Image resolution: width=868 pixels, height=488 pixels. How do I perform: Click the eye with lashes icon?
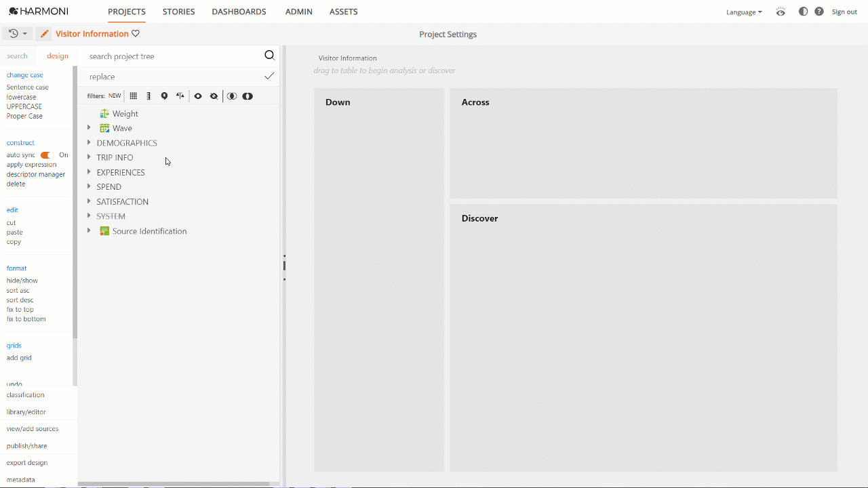pyautogui.click(x=781, y=12)
